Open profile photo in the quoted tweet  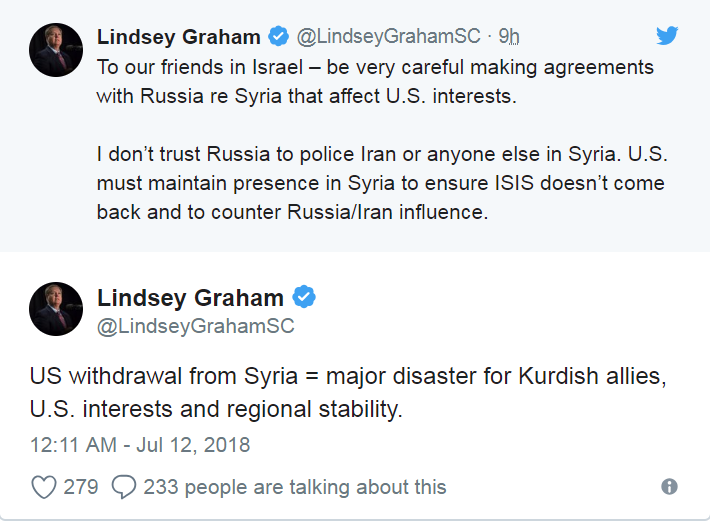coord(56,50)
